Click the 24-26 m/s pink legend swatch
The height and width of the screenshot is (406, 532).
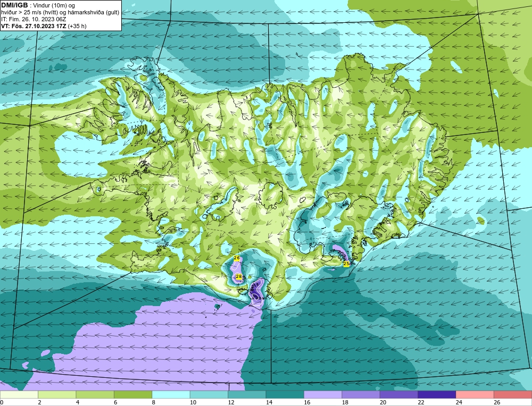[x=475, y=395]
